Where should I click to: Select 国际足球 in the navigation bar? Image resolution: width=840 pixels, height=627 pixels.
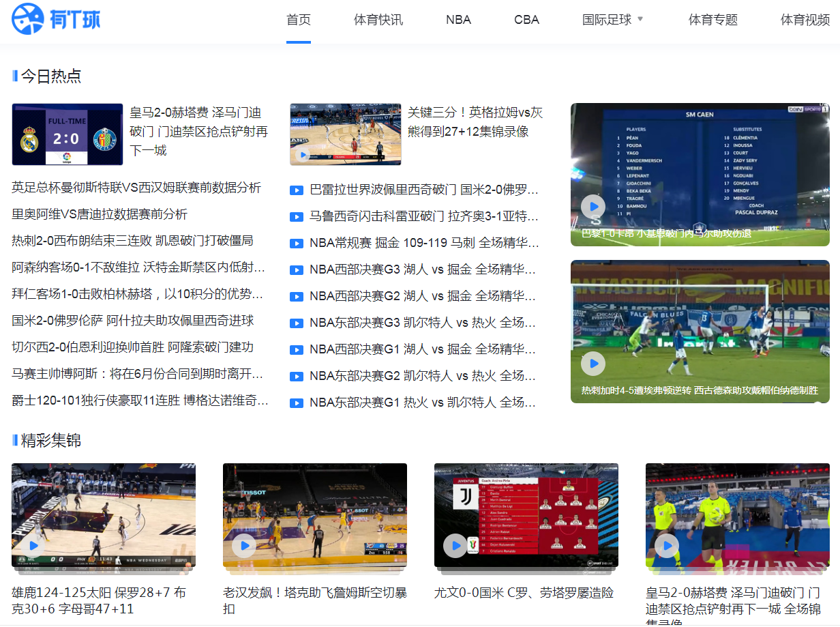click(x=607, y=20)
